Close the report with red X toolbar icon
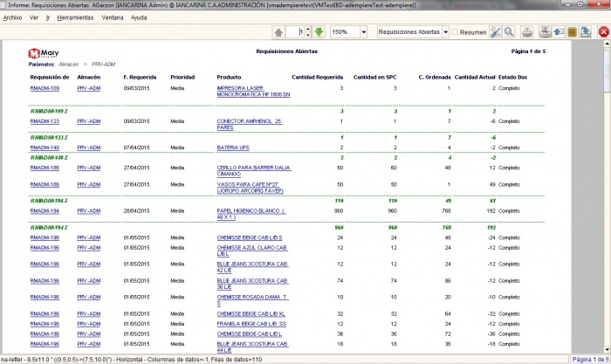 coord(604,32)
